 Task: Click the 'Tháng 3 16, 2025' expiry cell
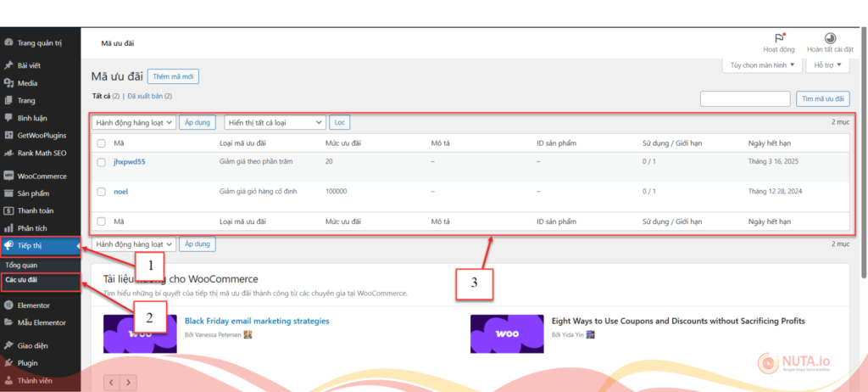tap(773, 161)
